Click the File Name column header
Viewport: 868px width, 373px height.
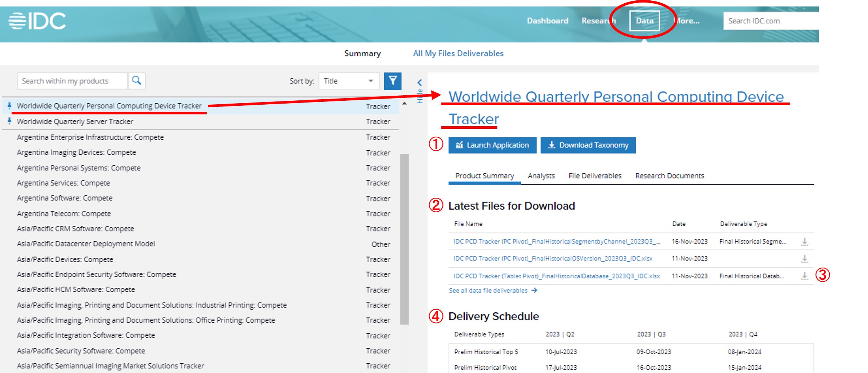click(468, 224)
